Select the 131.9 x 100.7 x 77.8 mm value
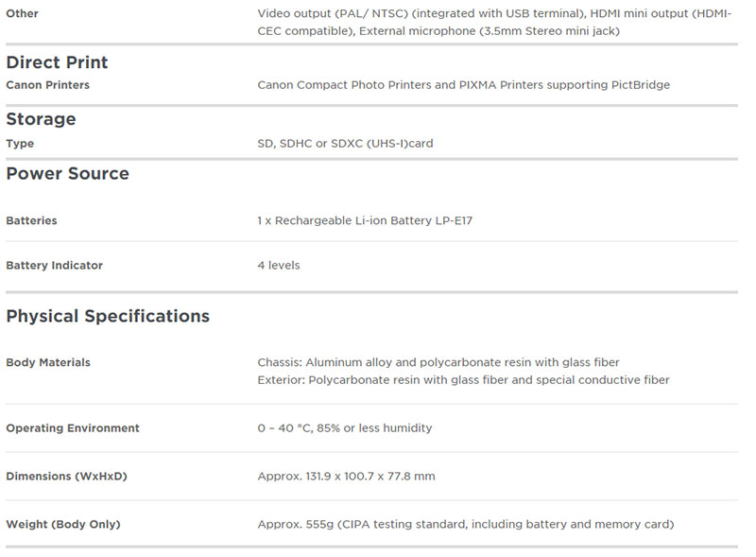This screenshot has height=557, width=756. [x=346, y=477]
